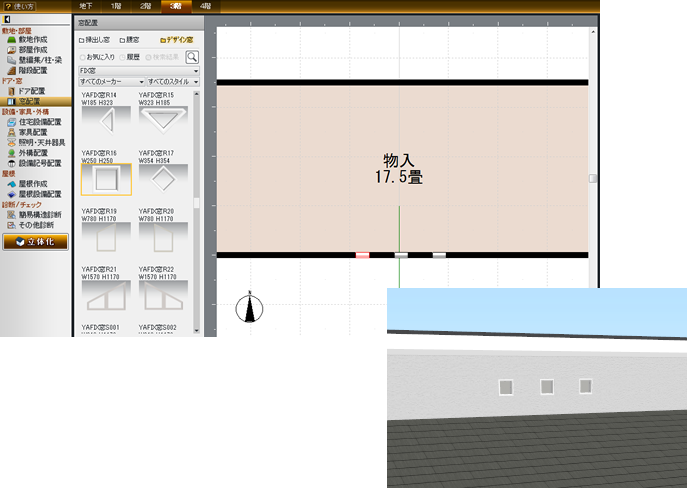This screenshot has width=687, height=488.
Task: Click the YAFIX窓S001 list label
Action: coord(100,327)
